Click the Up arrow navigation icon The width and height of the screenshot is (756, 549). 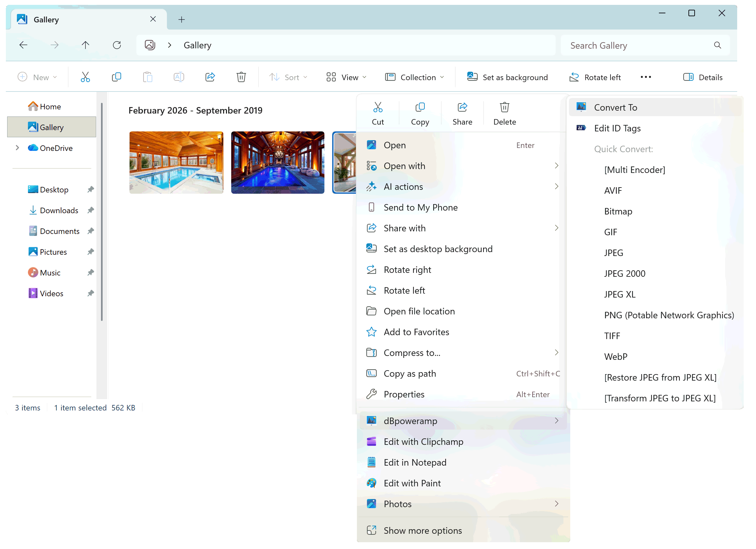pos(85,45)
